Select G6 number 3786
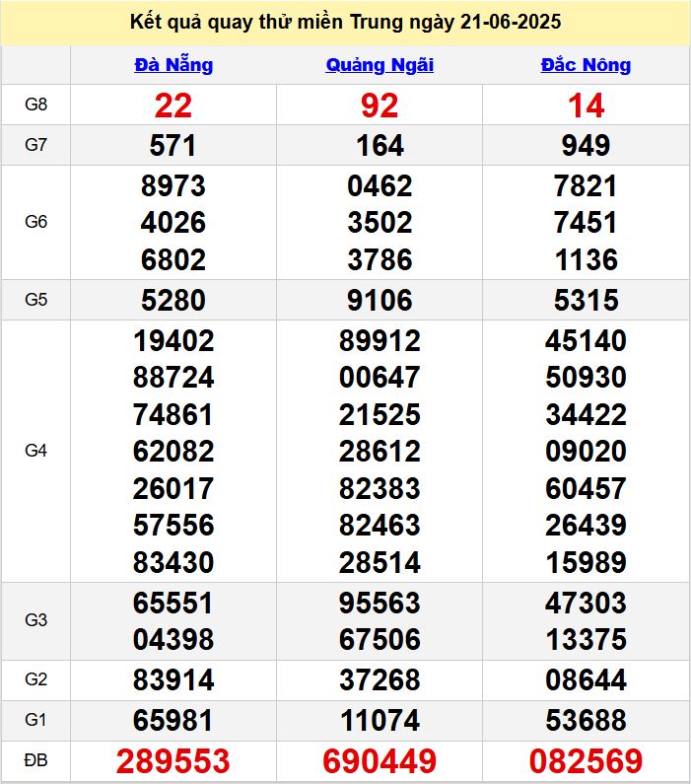Image resolution: width=691 pixels, height=784 pixels. pyautogui.click(x=380, y=260)
